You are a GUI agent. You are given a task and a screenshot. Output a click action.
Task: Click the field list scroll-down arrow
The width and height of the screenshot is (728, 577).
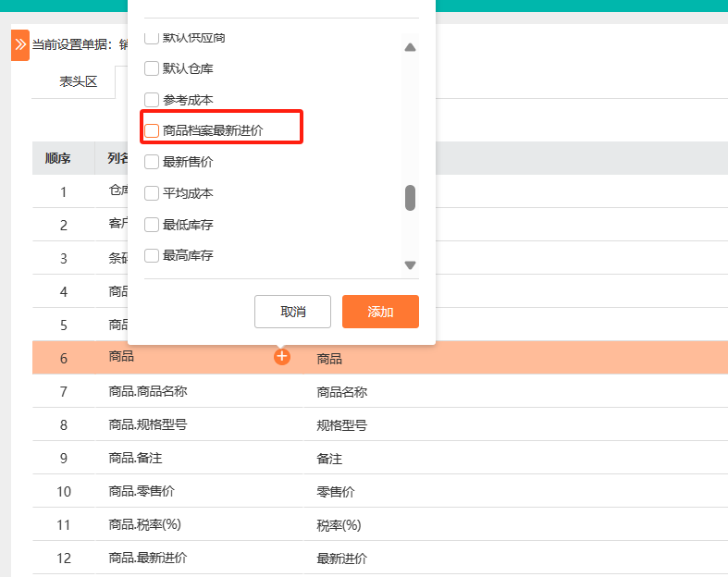pos(410,265)
